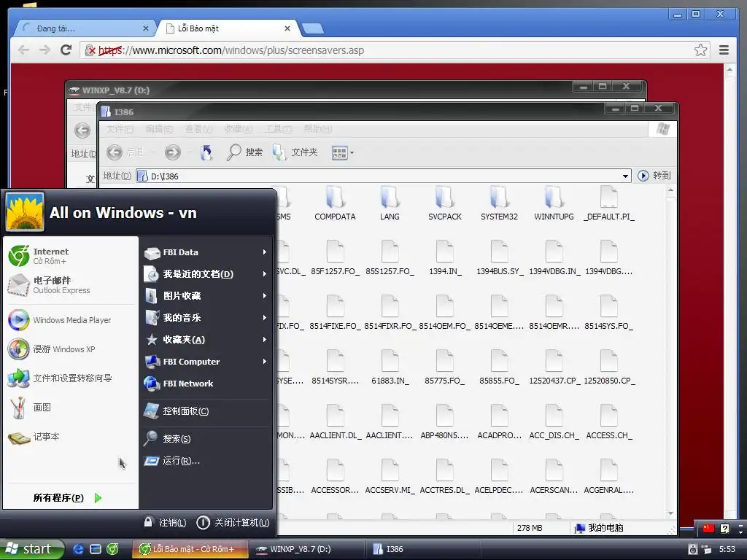This screenshot has width=747, height=560.
Task: Expand Recent Documents (我最近的文档)
Action: click(206, 274)
